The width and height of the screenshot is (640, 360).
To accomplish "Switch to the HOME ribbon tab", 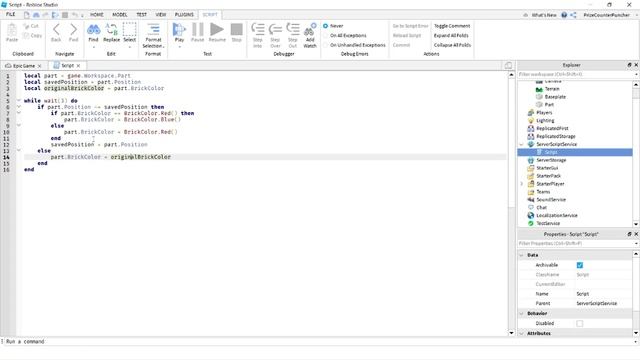I will (x=97, y=15).
